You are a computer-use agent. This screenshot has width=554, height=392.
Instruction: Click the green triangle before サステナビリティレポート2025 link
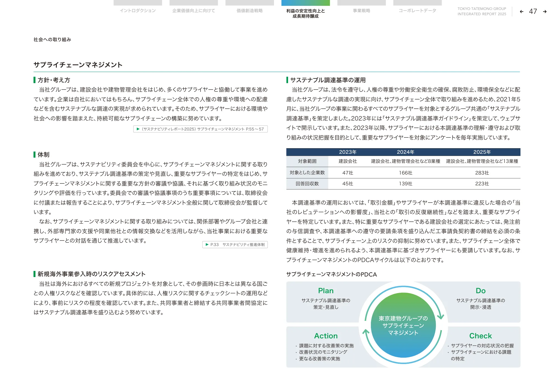[138, 129]
